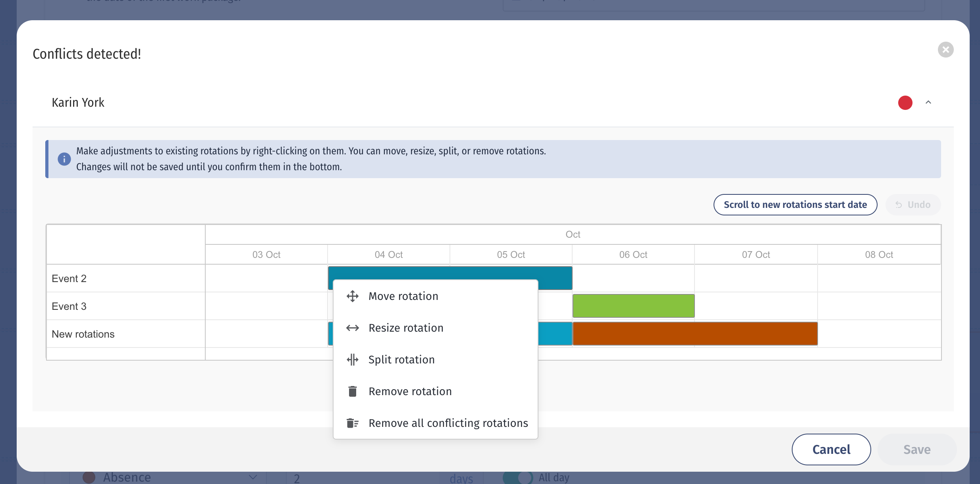
Task: Click the green Event 3 rotation bar
Action: coord(633,306)
